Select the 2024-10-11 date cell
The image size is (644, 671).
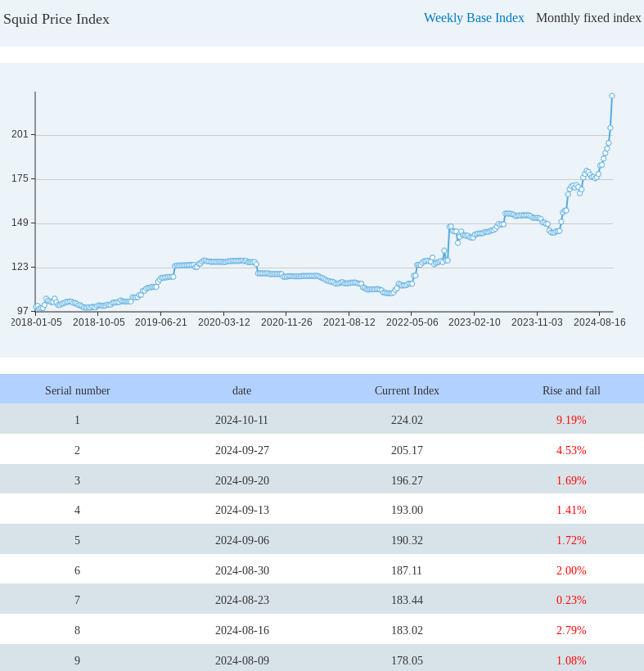pyautogui.click(x=241, y=420)
